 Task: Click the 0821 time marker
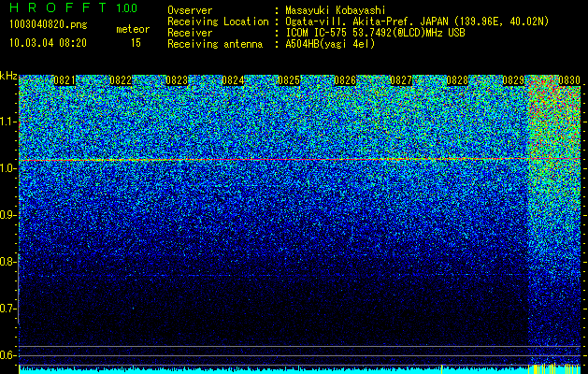(x=65, y=80)
